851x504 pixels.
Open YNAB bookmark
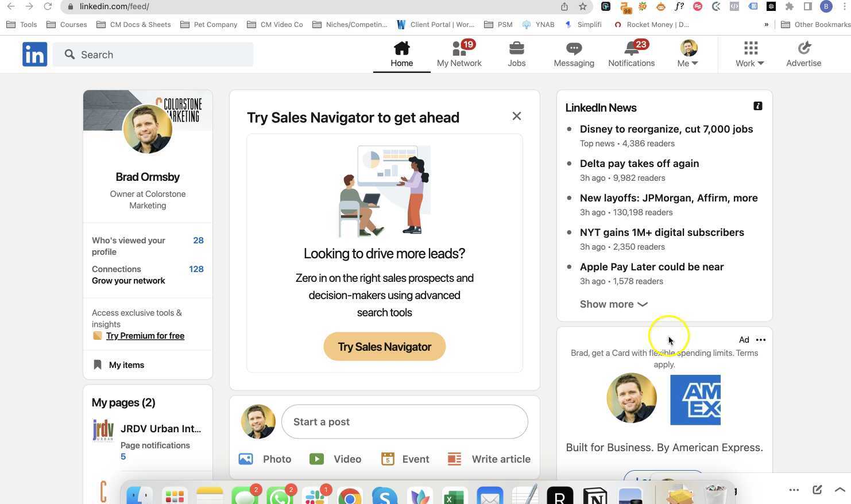[538, 25]
